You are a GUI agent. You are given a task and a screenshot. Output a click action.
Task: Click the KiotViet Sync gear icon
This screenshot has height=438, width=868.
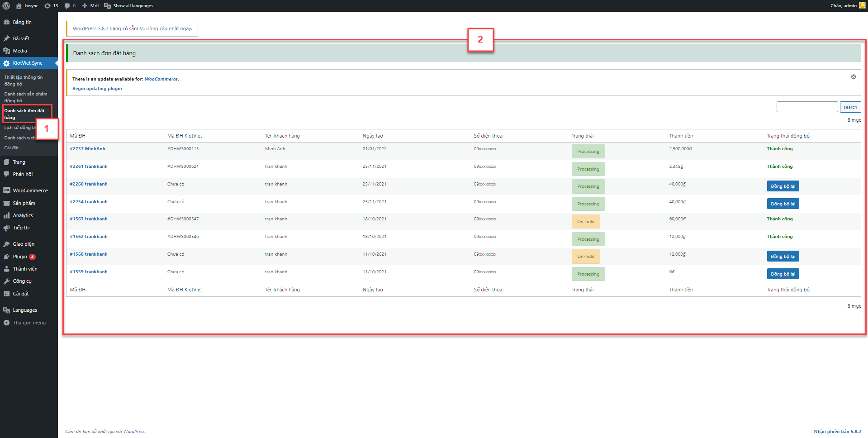coord(6,63)
